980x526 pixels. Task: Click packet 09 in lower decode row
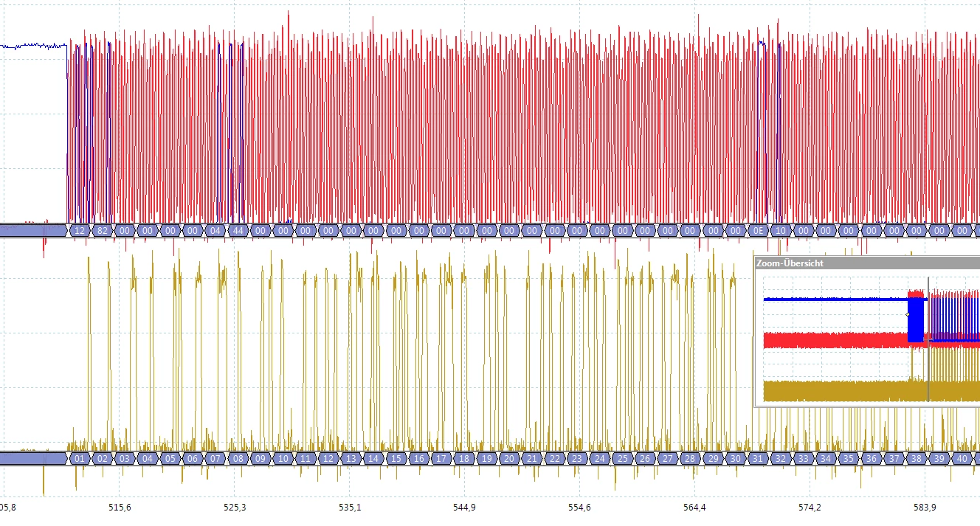pos(260,458)
